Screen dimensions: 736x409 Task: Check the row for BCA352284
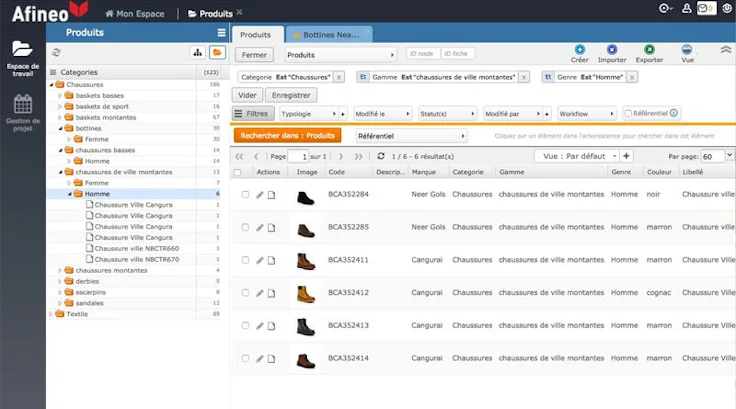pos(245,194)
